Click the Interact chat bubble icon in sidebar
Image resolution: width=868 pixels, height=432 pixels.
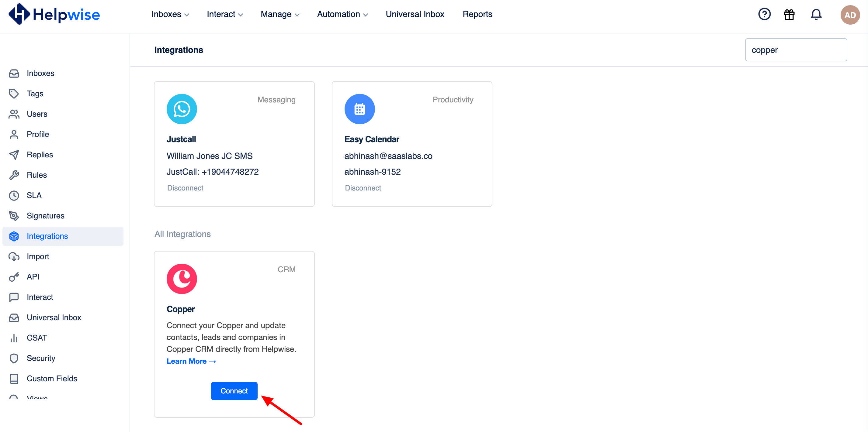(x=14, y=297)
